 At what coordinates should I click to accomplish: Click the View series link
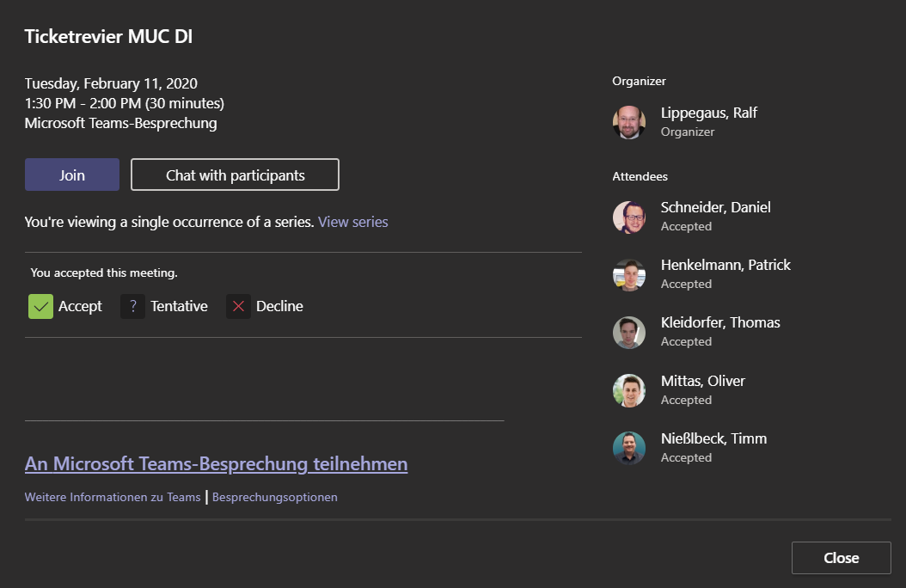[352, 222]
